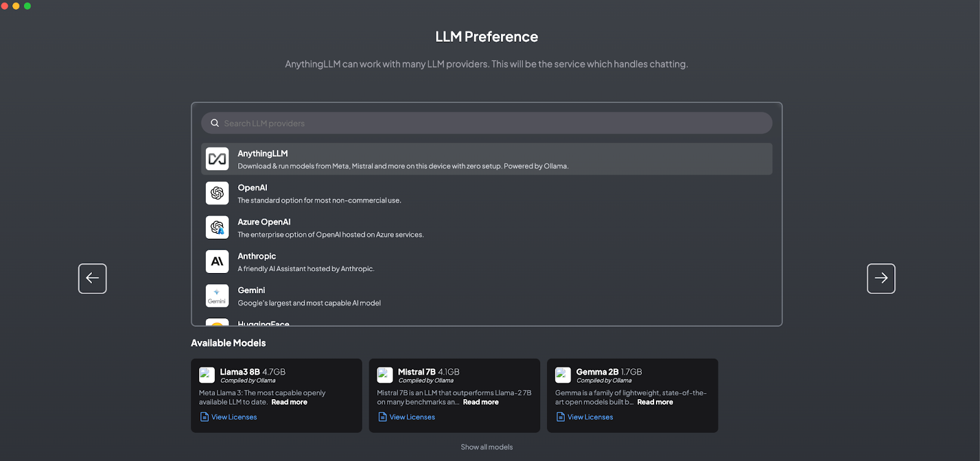Viewport: 980px width, 461px height.
Task: Choose the Llama3 8B 4.7GB model title
Action: pyautogui.click(x=252, y=372)
